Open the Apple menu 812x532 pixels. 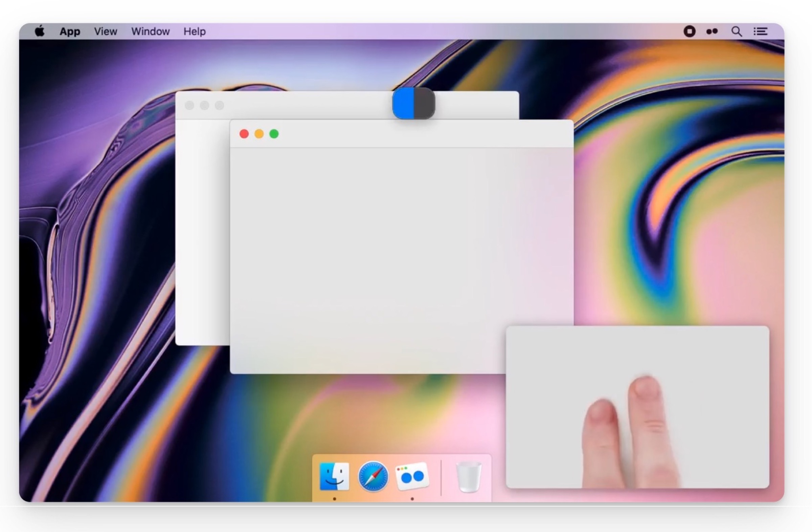click(40, 31)
